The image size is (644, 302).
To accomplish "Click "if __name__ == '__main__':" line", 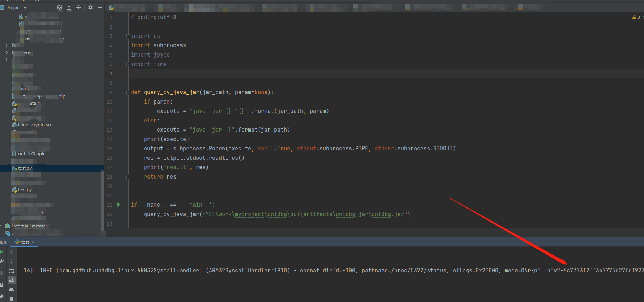I will coord(173,205).
